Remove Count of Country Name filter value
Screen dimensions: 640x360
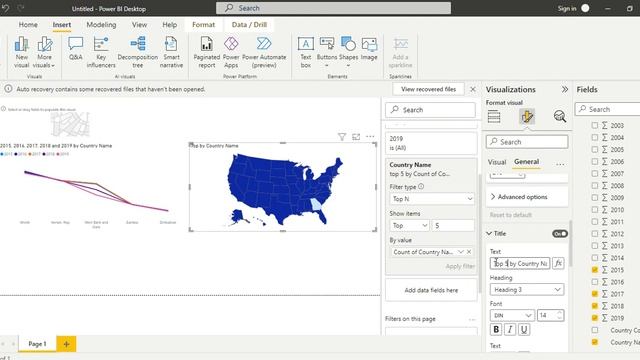point(469,252)
